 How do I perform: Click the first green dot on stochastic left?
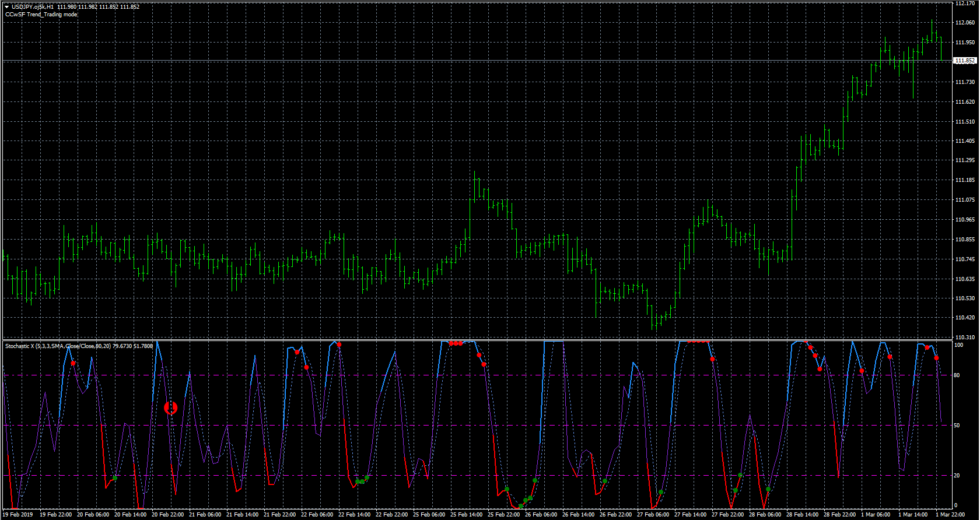[115, 478]
